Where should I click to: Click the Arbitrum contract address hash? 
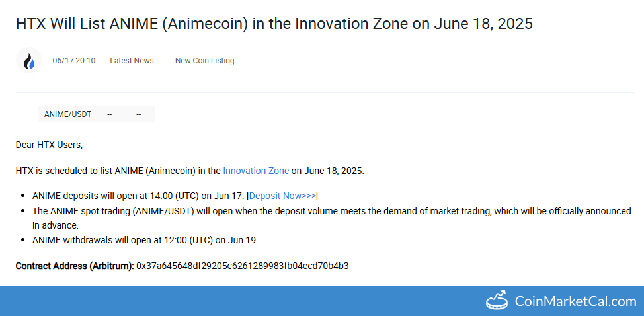pyautogui.click(x=242, y=266)
